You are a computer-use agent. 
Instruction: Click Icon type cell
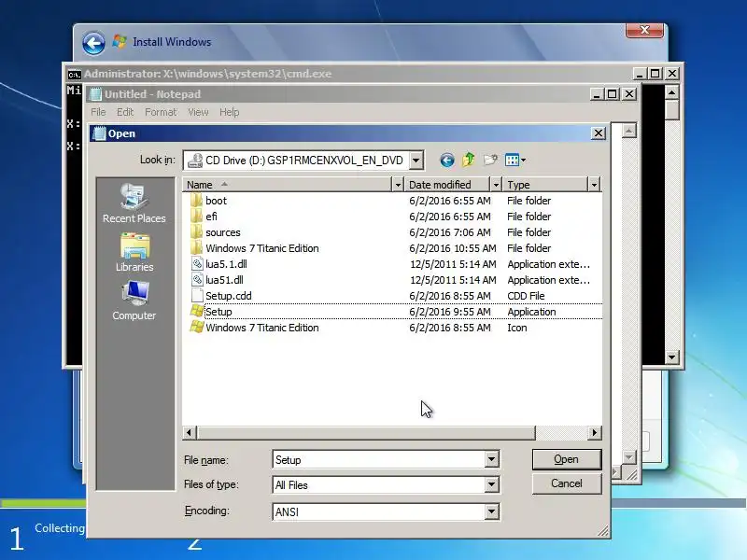[x=517, y=328]
